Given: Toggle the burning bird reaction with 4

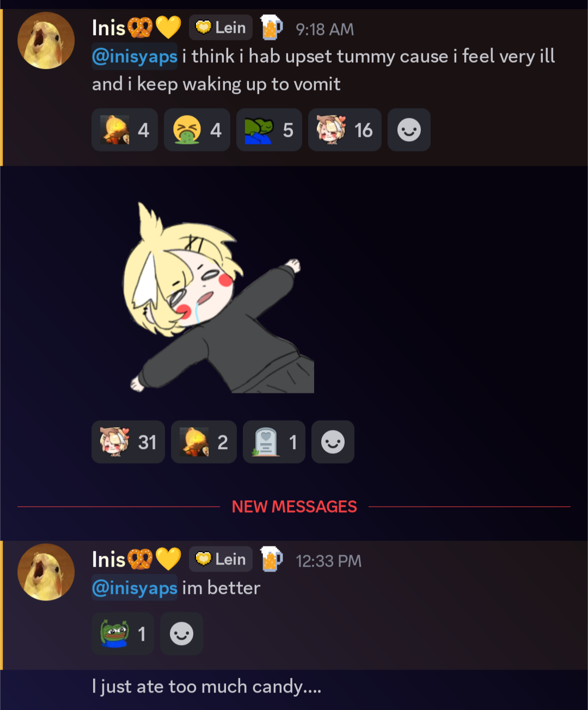Looking at the screenshot, I should (125, 130).
